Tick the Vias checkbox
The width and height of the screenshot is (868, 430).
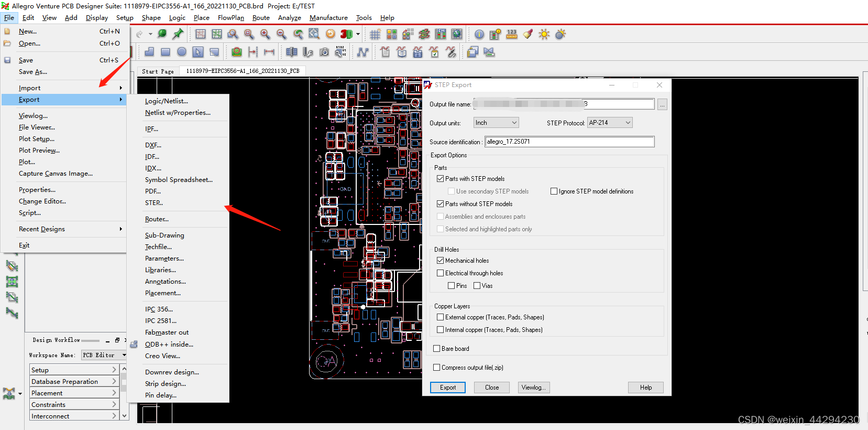point(477,286)
